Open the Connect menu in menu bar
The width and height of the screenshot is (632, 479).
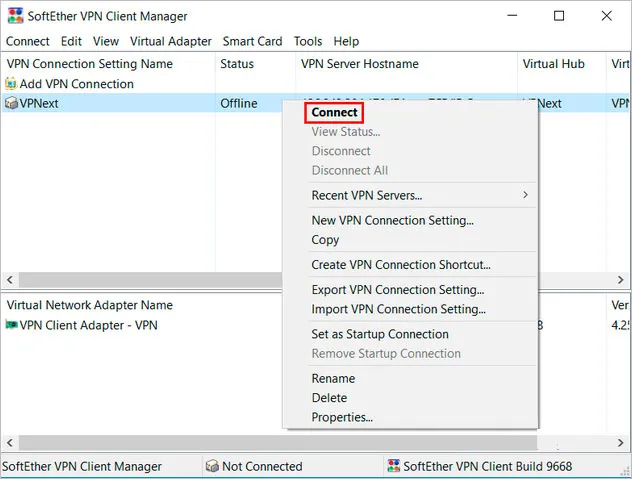pos(27,41)
